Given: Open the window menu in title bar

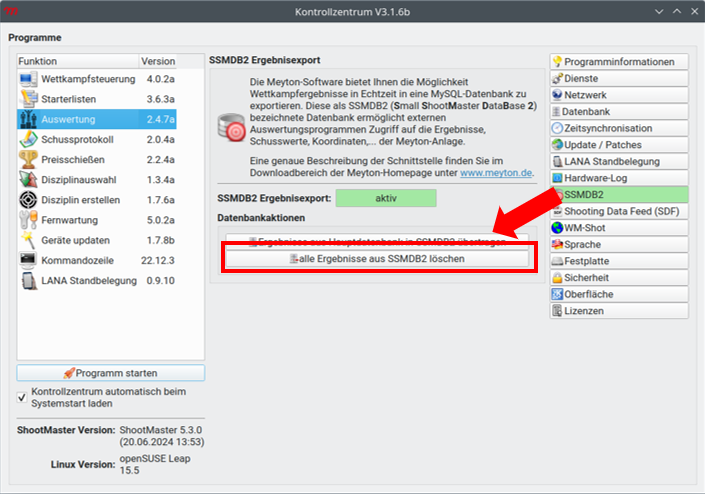Looking at the screenshot, I should coord(13,12).
